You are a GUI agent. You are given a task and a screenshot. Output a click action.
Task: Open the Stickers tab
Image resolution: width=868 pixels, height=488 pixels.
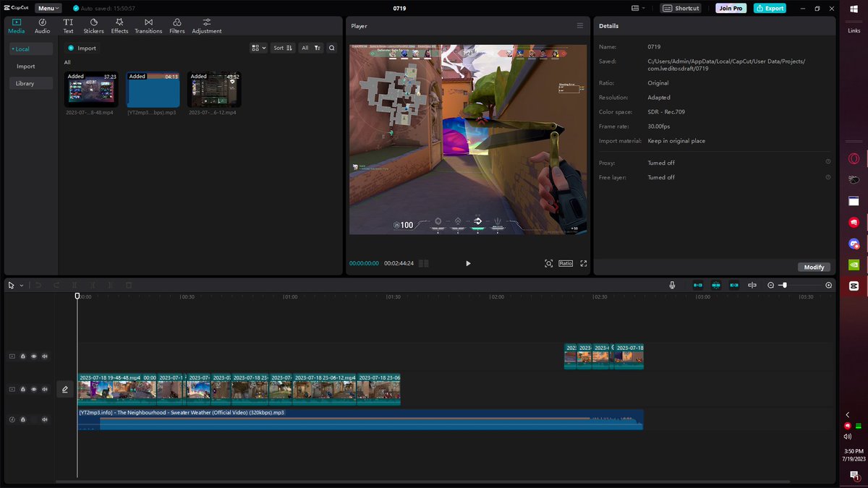click(x=93, y=26)
